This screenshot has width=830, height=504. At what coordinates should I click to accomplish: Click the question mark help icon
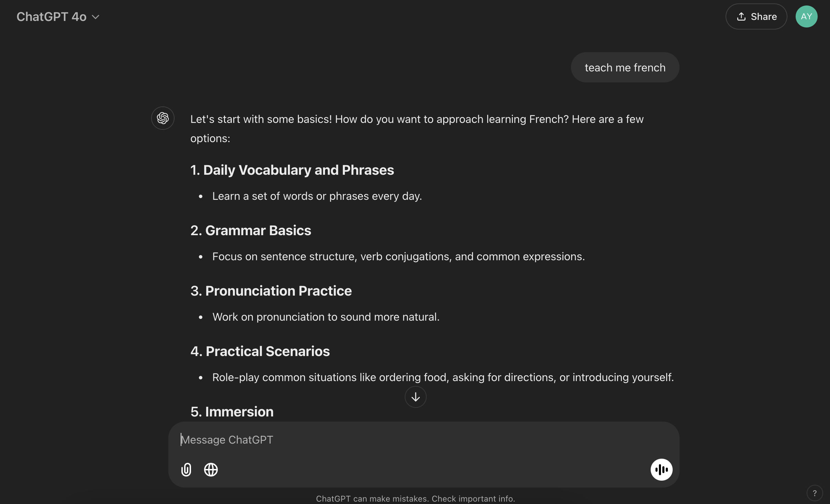pyautogui.click(x=815, y=493)
